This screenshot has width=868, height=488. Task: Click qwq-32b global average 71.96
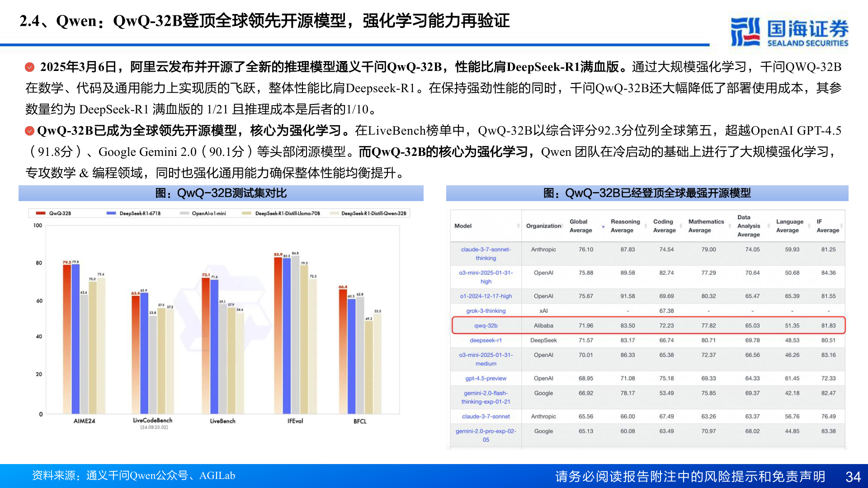pos(586,326)
